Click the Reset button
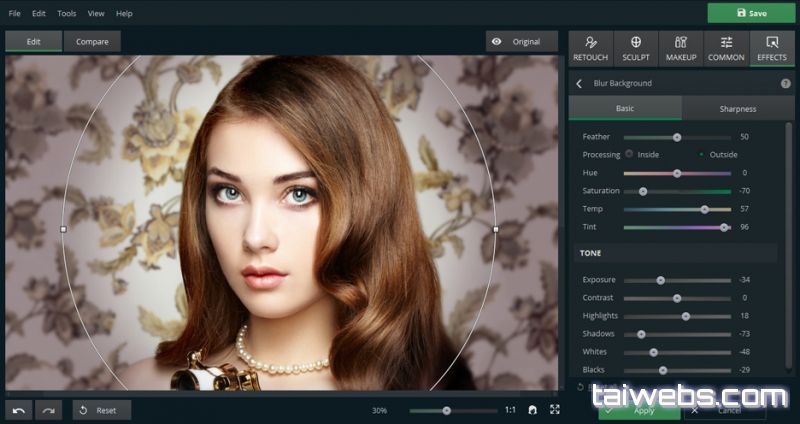The width and height of the screenshot is (800, 424). coord(99,410)
